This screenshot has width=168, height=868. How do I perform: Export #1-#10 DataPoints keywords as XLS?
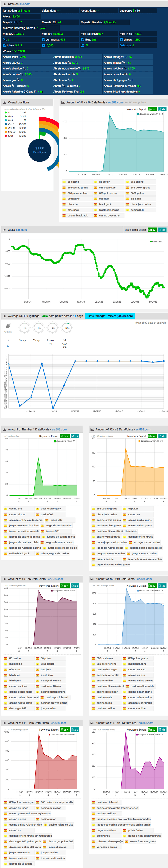(x=162, y=109)
